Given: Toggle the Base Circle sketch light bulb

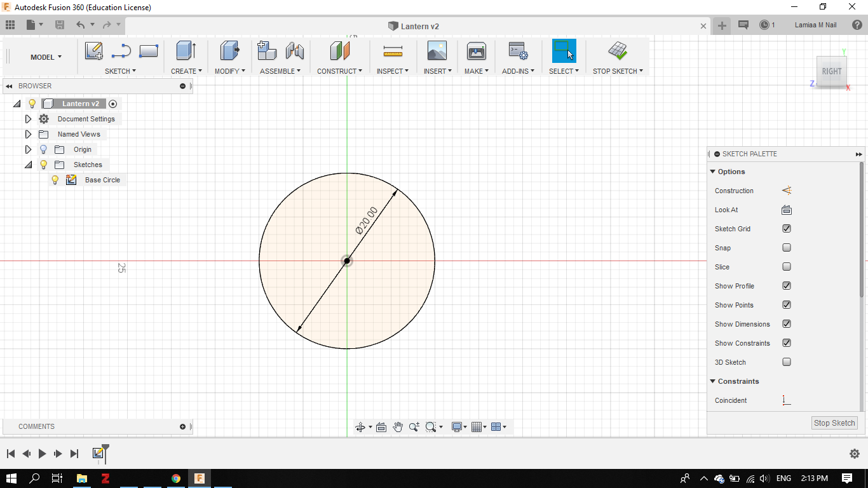Looking at the screenshot, I should [x=55, y=180].
